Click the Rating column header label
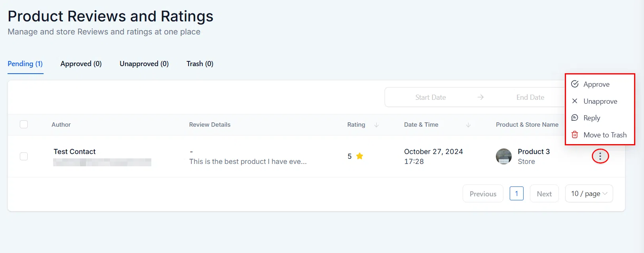 click(356, 125)
